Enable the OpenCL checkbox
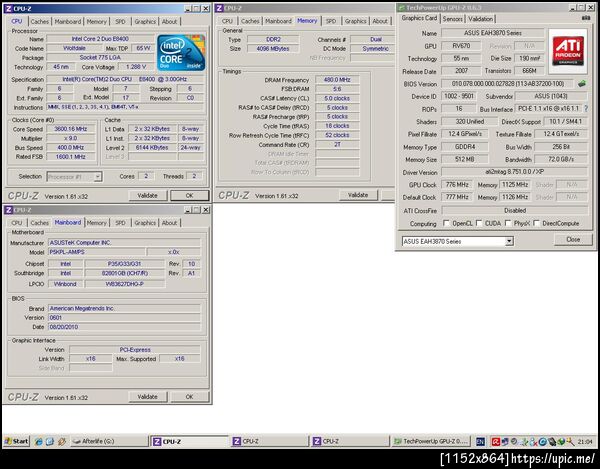The width and height of the screenshot is (600, 469). 445,223
